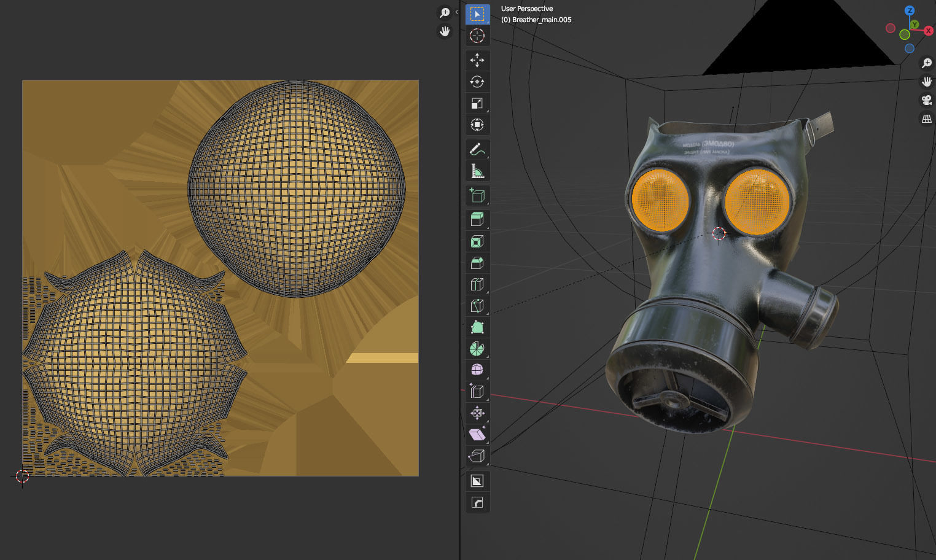Select the Extrude Region tool
Viewport: 936px width, 560px height.
[477, 219]
